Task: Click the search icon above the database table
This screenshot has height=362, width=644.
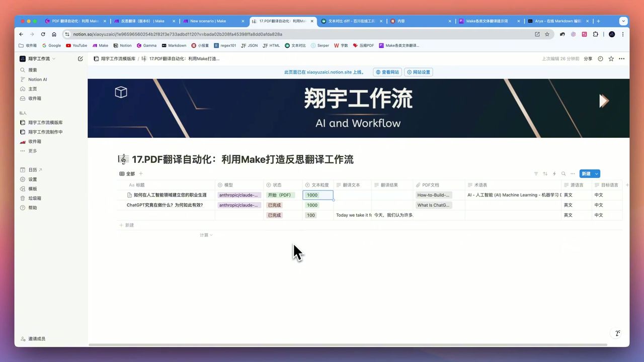Action: (x=563, y=173)
